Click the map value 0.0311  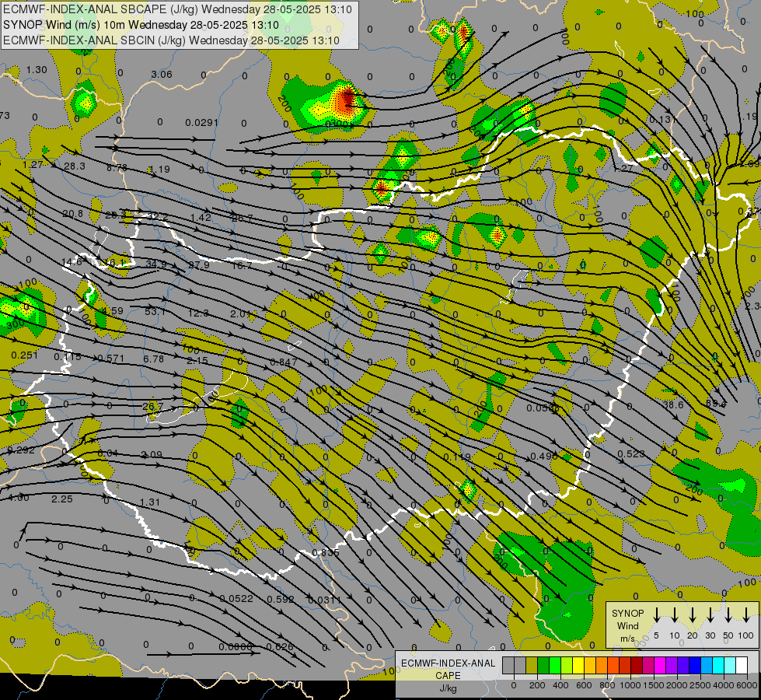click(x=324, y=600)
